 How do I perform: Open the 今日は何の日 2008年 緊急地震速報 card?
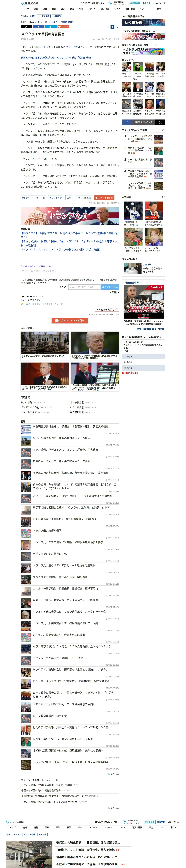(144, 269)
